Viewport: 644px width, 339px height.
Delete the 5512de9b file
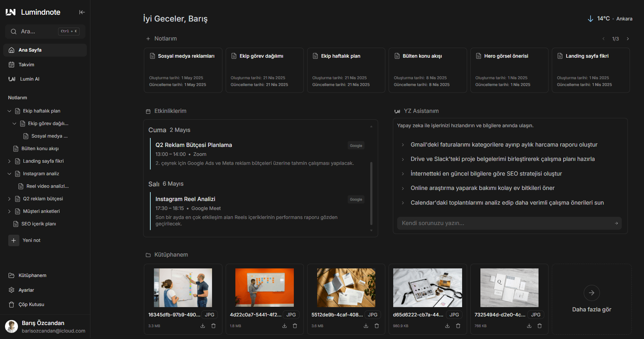click(x=377, y=326)
